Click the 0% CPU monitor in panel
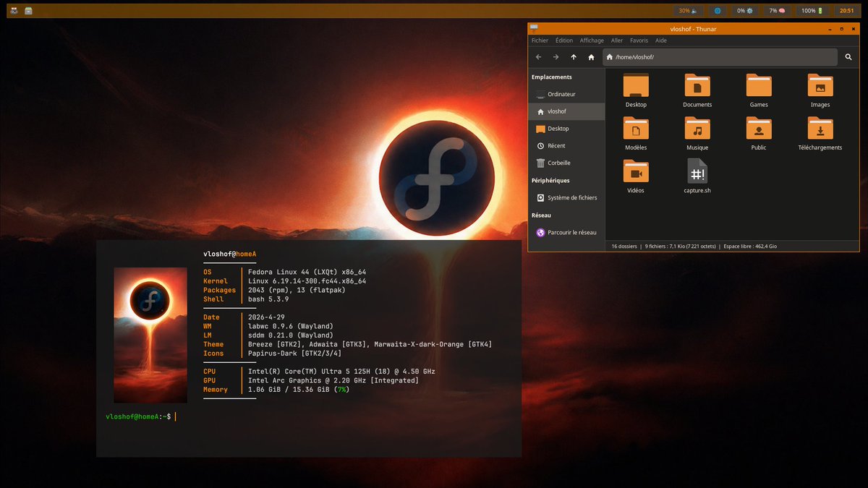 [744, 11]
